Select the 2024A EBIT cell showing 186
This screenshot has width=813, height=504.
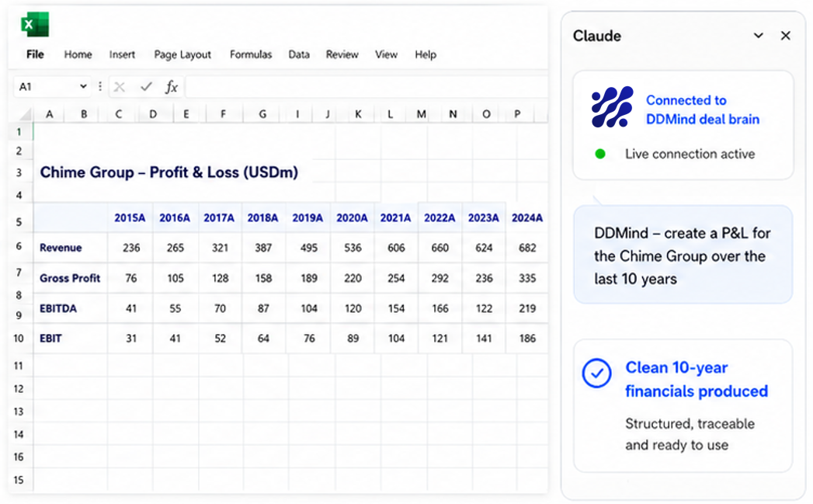[x=527, y=339]
